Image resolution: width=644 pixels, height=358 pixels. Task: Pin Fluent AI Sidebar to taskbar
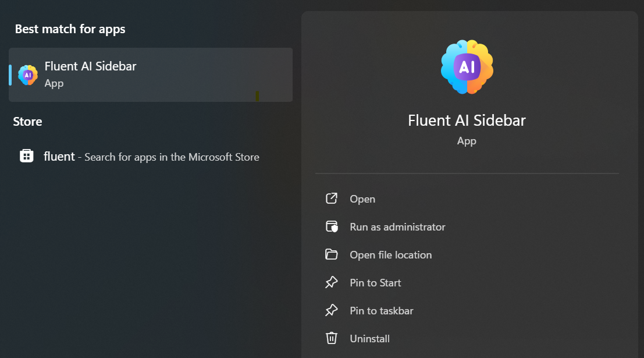[381, 310]
